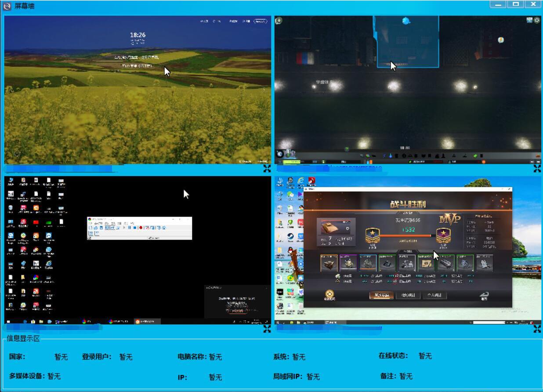This screenshot has width=543, height=392.
Task: Click the Steam desktop icon in tank screen
Action: [290, 237]
